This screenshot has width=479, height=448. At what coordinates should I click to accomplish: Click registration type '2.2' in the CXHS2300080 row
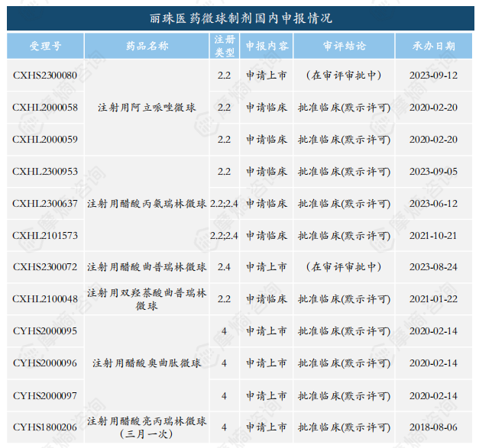point(224,76)
